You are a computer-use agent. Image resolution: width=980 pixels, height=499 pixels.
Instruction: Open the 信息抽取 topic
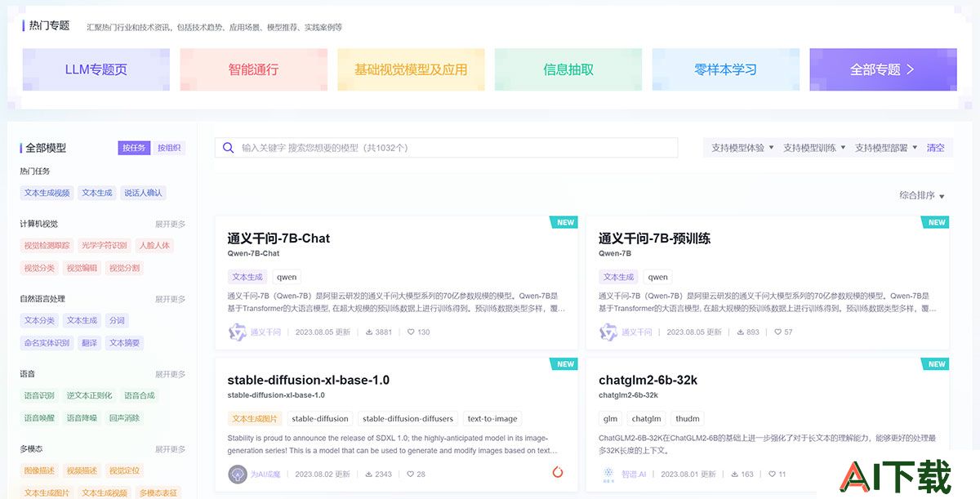568,69
